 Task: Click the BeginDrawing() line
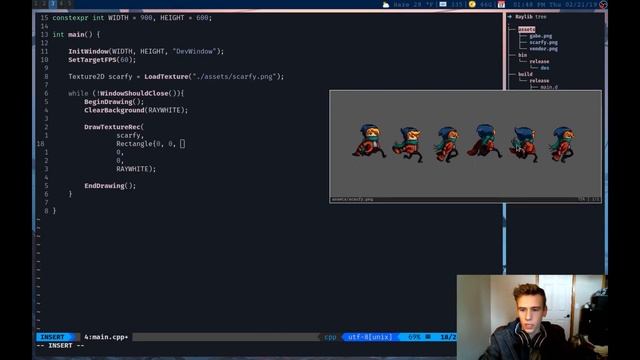point(114,102)
